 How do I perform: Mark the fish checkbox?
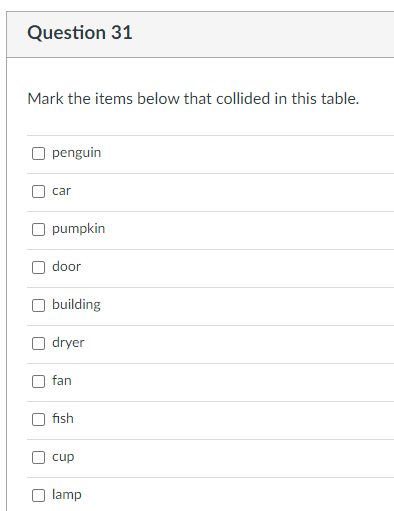tap(38, 419)
